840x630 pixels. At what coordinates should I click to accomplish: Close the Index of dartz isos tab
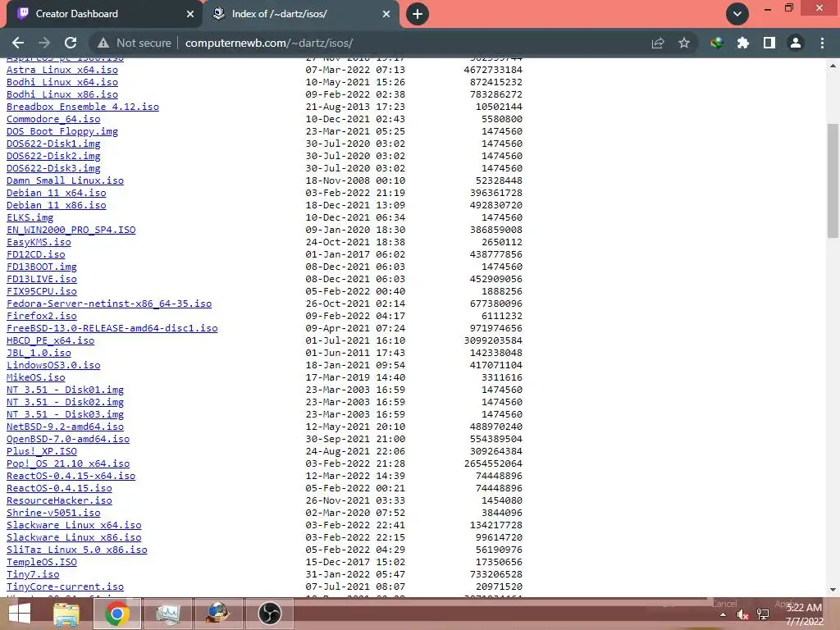[386, 14]
